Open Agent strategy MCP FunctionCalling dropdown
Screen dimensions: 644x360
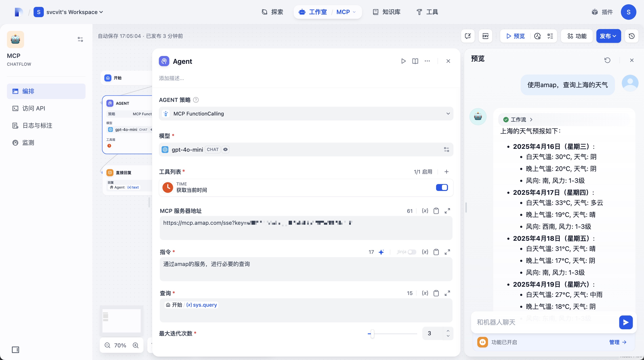[306, 114]
